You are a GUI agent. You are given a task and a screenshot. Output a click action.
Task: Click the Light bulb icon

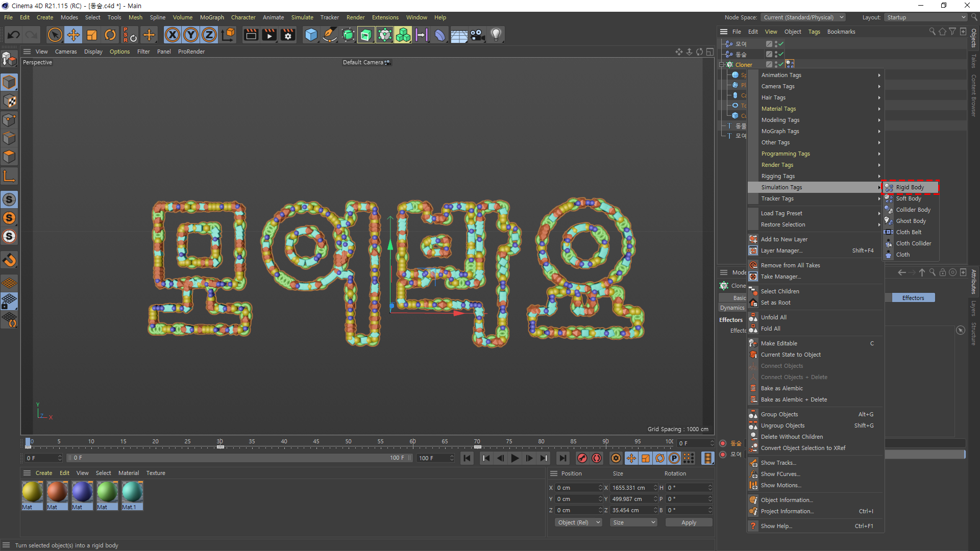(496, 35)
